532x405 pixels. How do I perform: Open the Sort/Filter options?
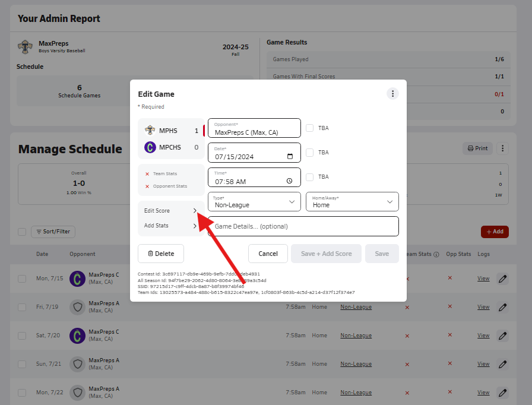pyautogui.click(x=53, y=232)
